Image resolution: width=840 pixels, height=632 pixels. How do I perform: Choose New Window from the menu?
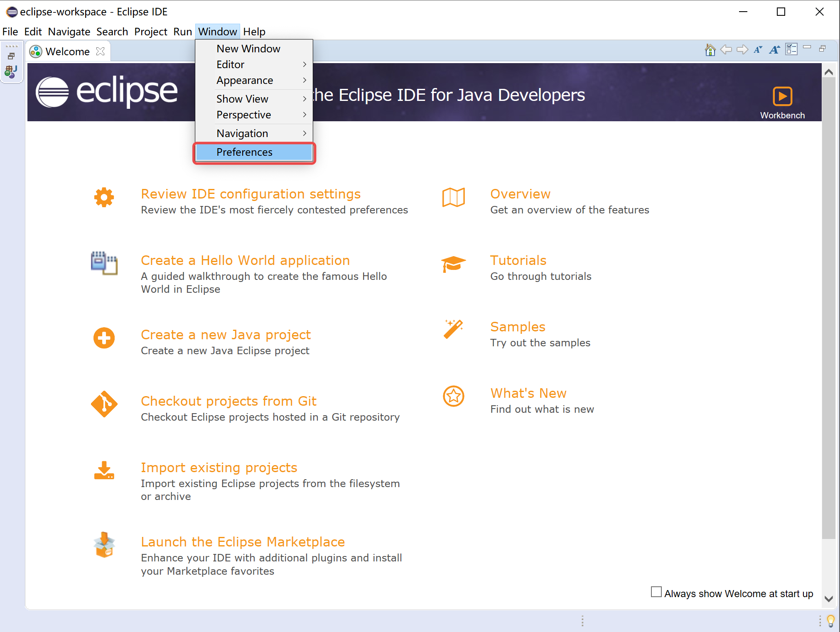tap(254, 49)
